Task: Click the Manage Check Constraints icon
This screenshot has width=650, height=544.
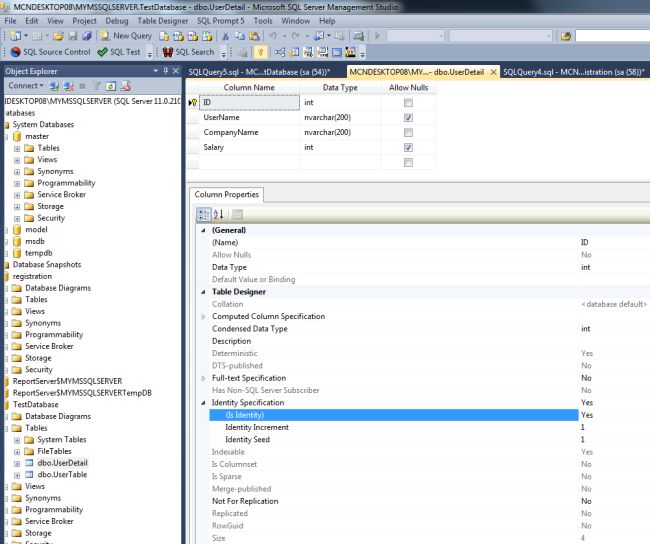Action: tap(337, 52)
